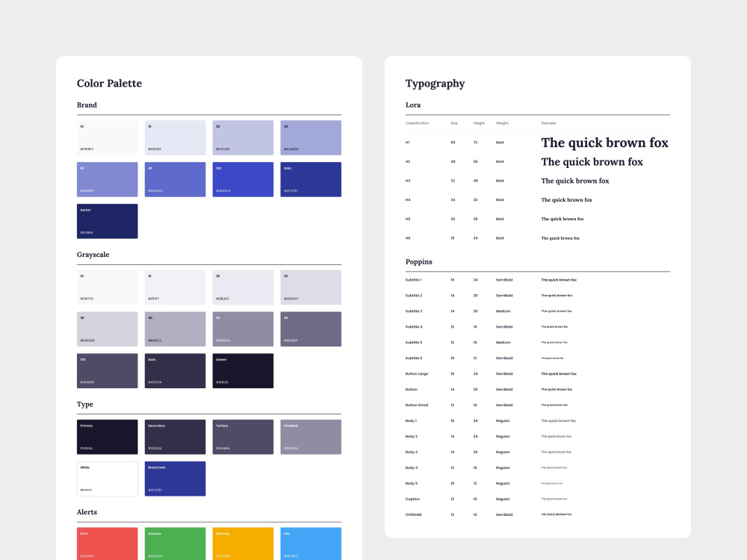
Task: Click the Classification column header
Action: (418, 123)
